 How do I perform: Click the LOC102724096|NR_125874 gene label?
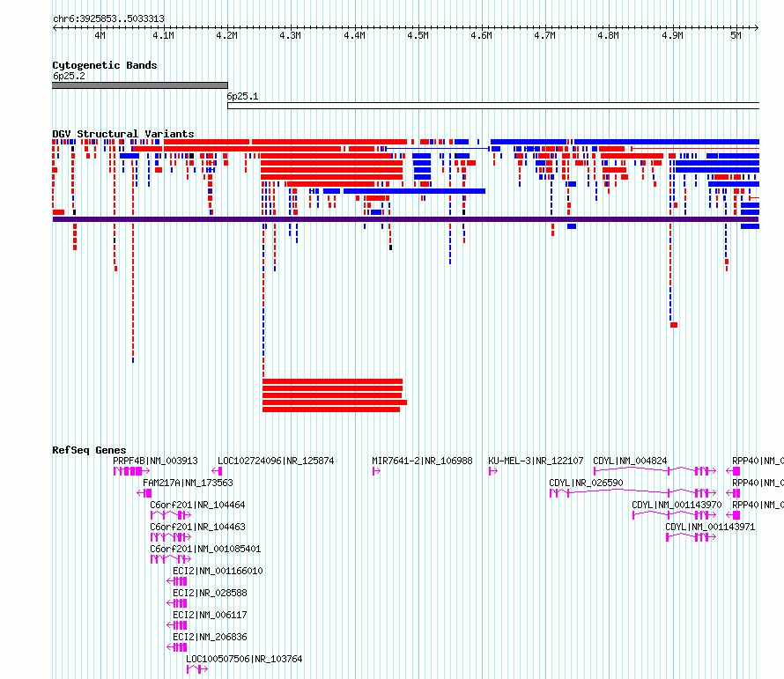tap(276, 461)
